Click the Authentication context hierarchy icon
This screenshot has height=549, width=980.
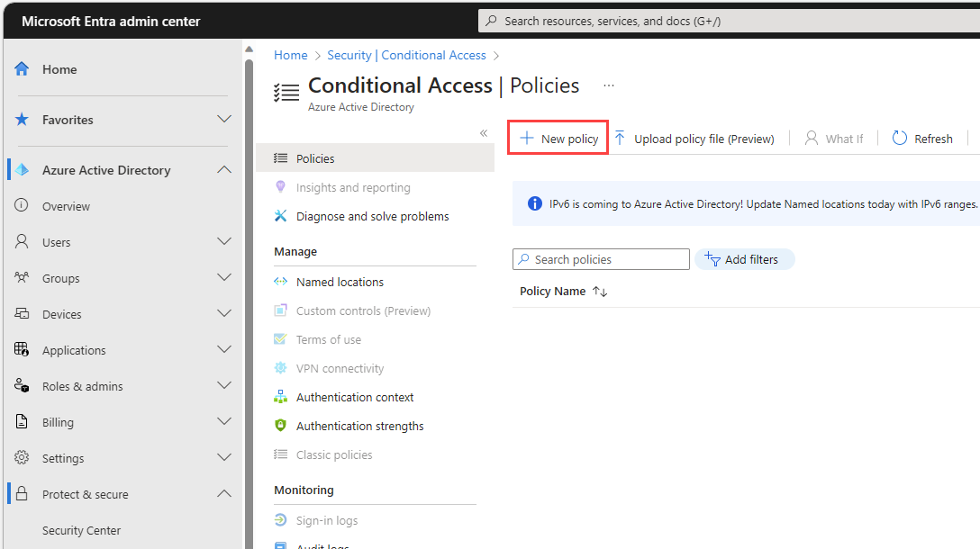click(x=281, y=397)
